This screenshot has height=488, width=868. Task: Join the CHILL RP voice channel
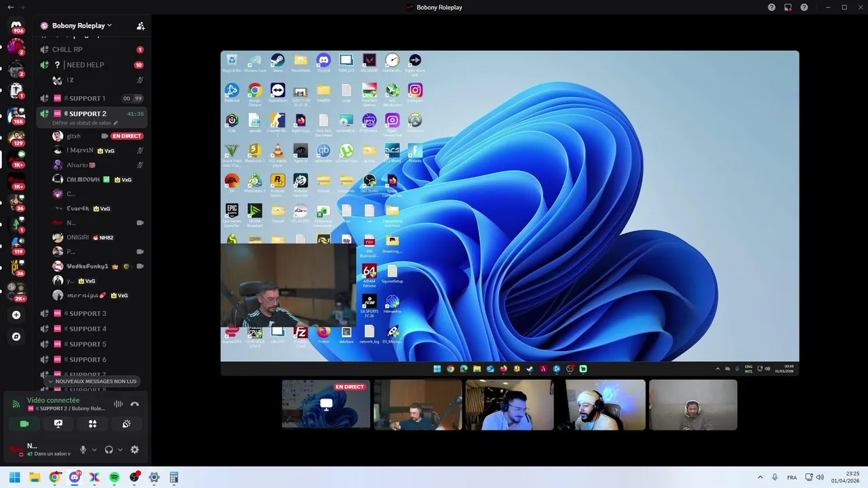pos(92,49)
